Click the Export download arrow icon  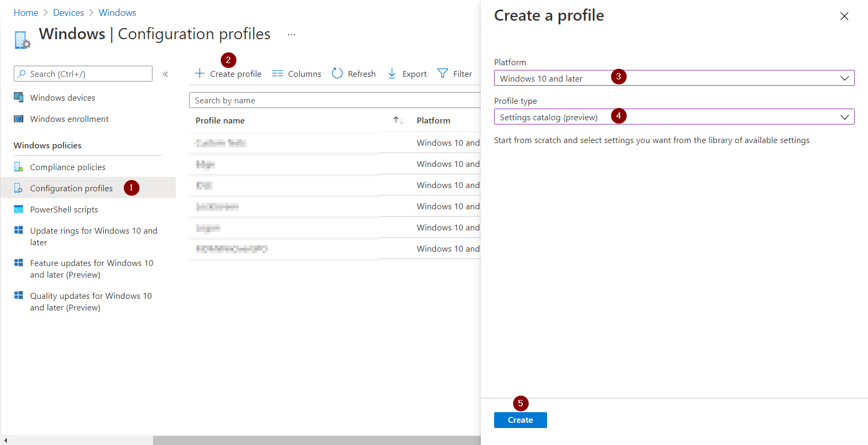tap(392, 74)
